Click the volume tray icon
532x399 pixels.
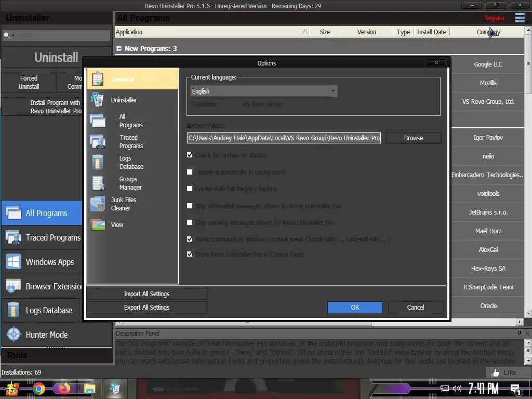point(457,389)
